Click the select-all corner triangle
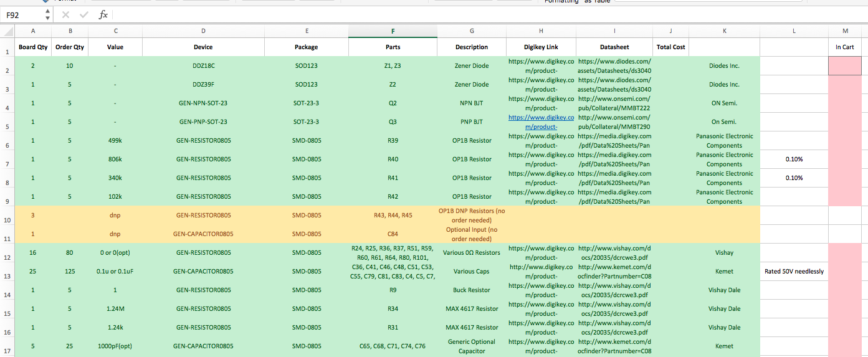 click(x=7, y=31)
